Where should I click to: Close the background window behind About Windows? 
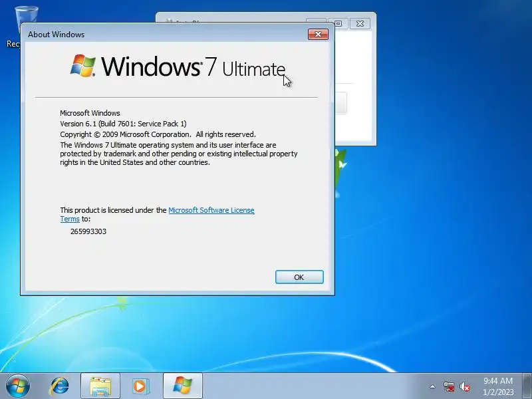pyautogui.click(x=360, y=23)
